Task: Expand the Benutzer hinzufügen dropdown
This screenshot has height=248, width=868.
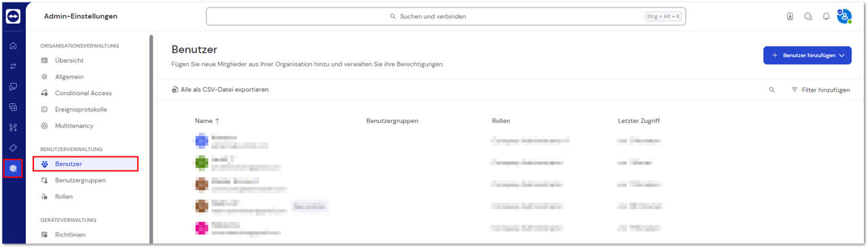Action: 807,56
